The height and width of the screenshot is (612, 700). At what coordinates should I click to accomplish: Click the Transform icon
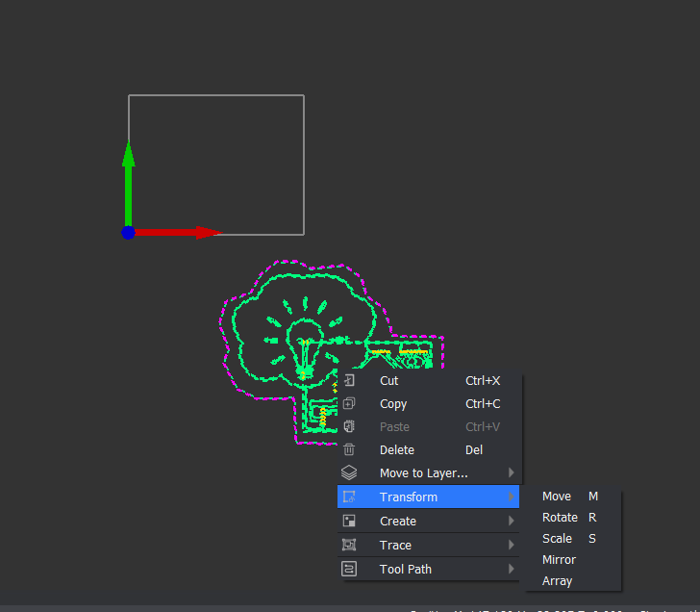[349, 497]
